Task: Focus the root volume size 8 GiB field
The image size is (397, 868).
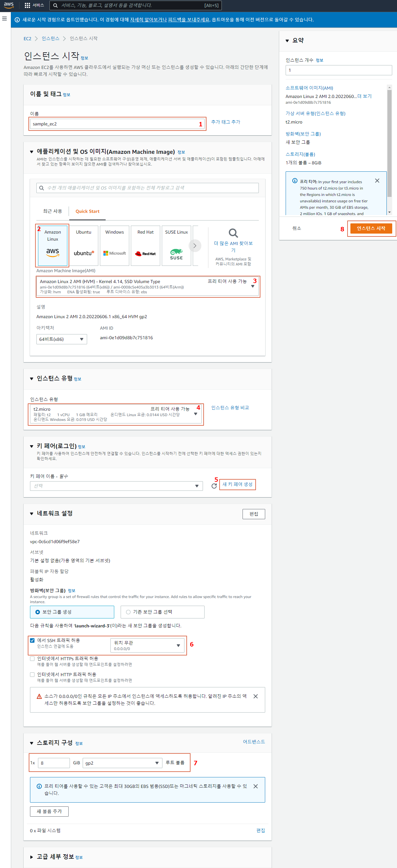Action: [x=54, y=763]
